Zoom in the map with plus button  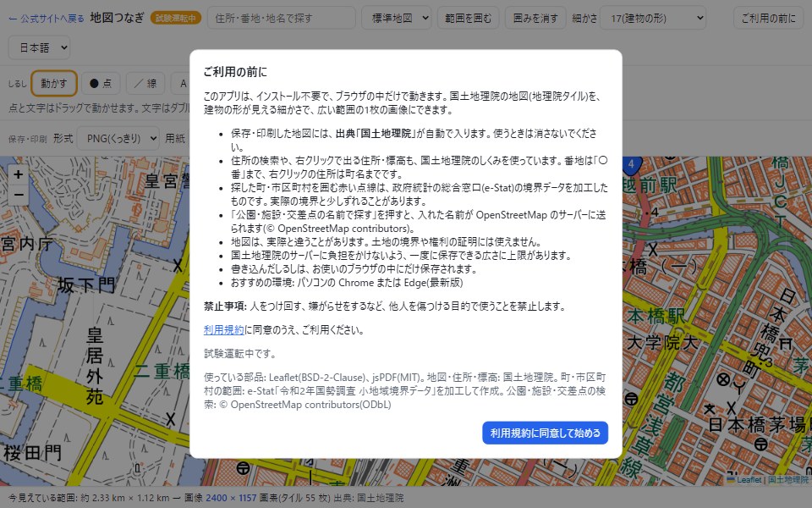pyautogui.click(x=18, y=174)
